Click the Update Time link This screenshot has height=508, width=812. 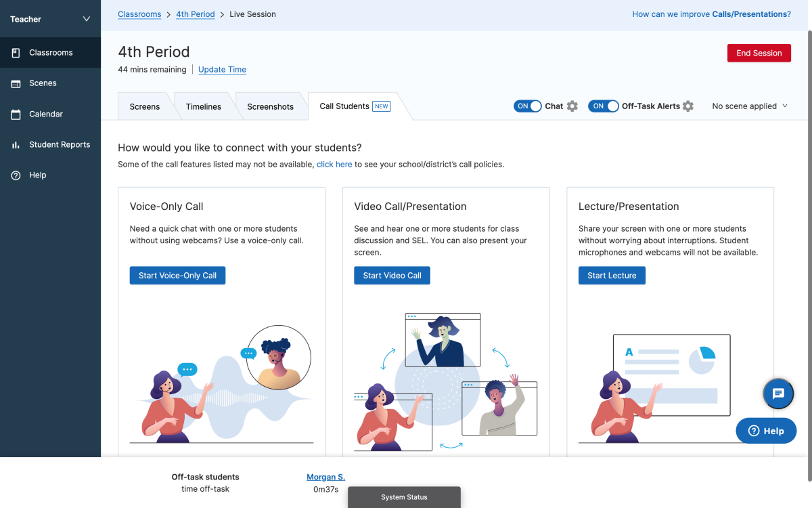coord(222,70)
